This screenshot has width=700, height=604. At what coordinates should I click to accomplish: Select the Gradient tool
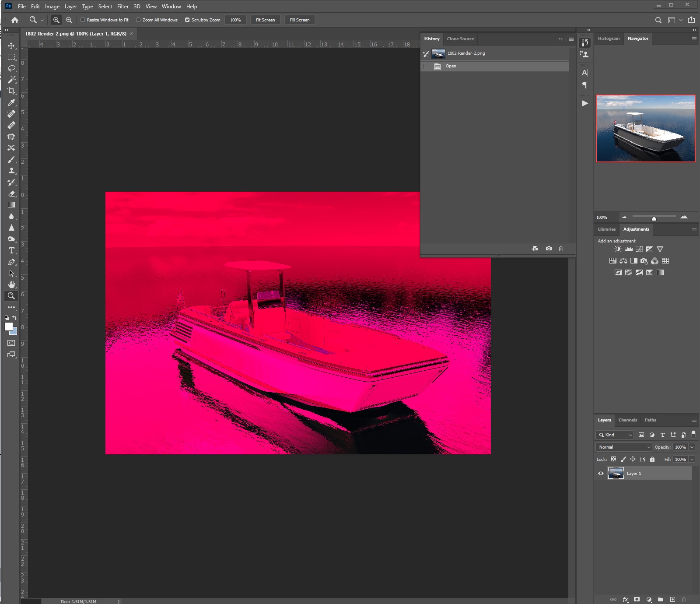11,205
